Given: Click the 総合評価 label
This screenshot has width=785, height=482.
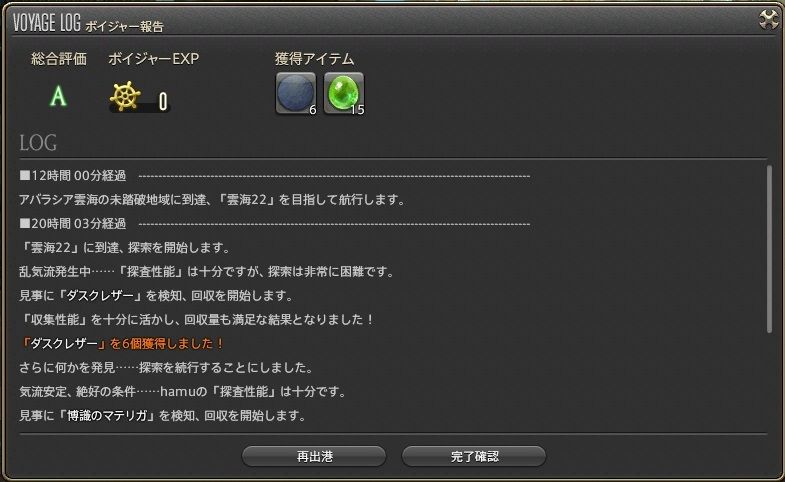Looking at the screenshot, I should 59,59.
